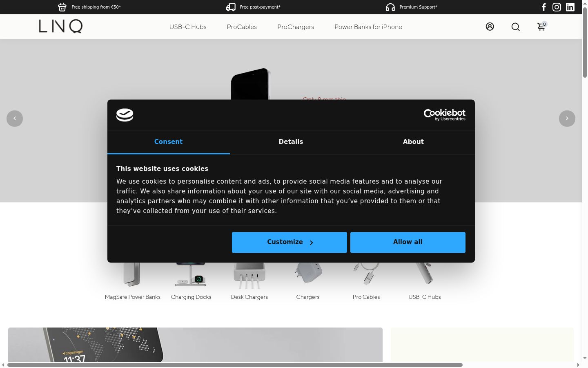The image size is (588, 368).
Task: Click the Desk Chargers product image
Action: [x=249, y=276]
